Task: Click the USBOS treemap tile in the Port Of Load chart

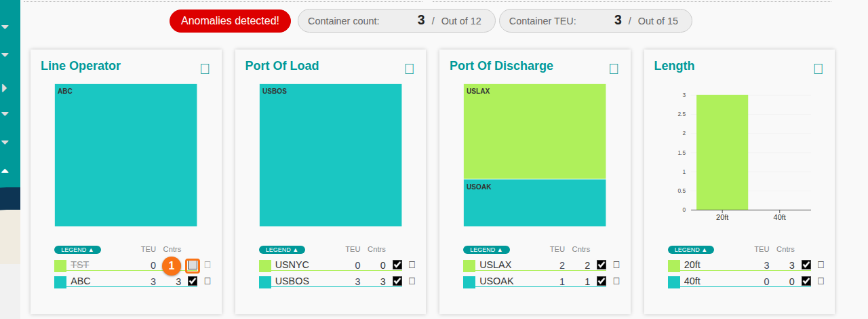Action: coord(331,155)
